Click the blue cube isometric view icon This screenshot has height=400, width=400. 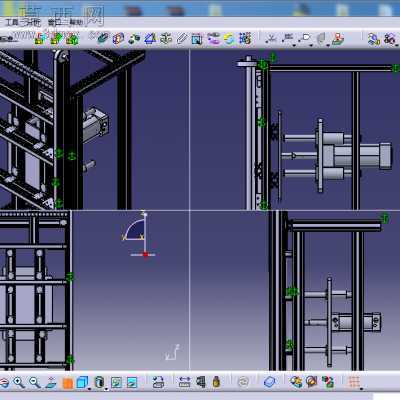click(82, 382)
